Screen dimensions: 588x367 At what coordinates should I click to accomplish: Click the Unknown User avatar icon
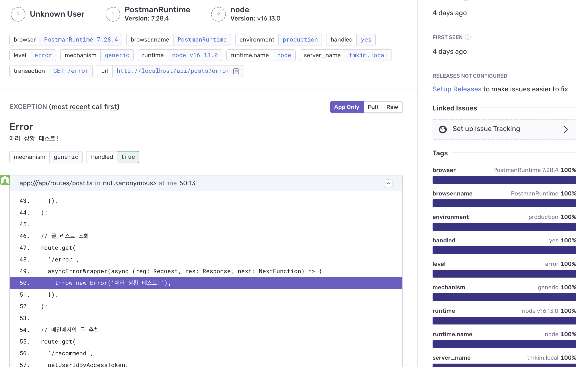18,14
